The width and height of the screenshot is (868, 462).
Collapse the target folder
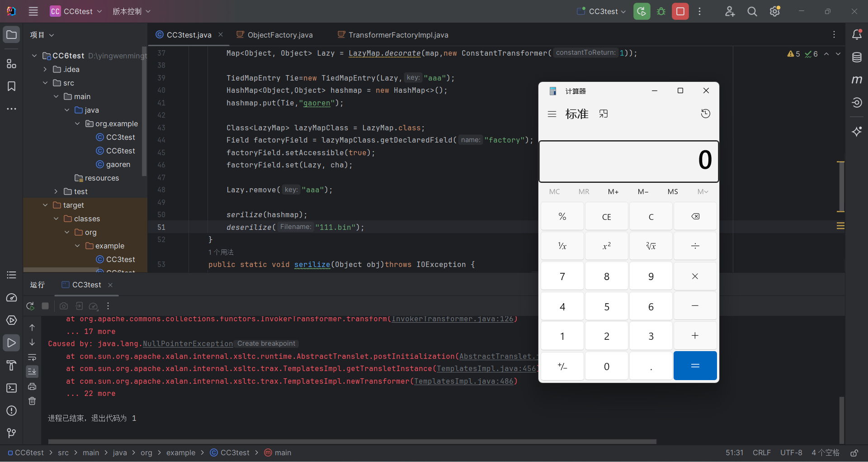point(45,205)
